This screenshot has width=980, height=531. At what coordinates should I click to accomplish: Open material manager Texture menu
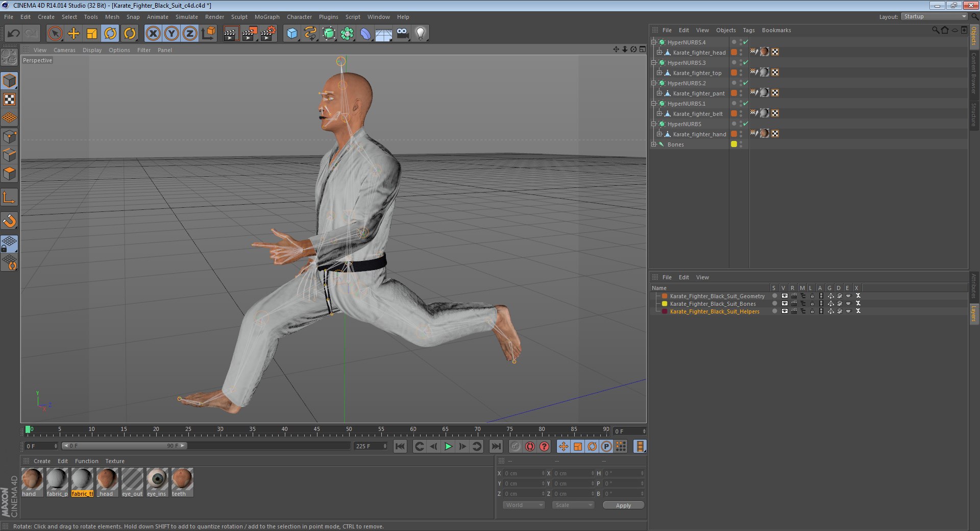115,461
